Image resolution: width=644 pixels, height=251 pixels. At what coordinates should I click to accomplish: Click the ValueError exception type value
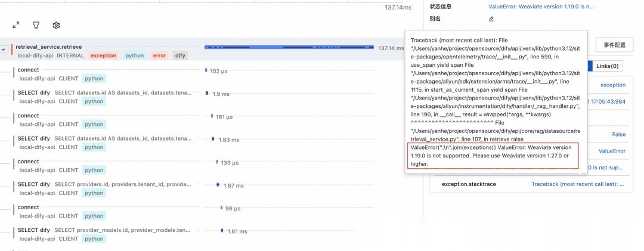612,151
